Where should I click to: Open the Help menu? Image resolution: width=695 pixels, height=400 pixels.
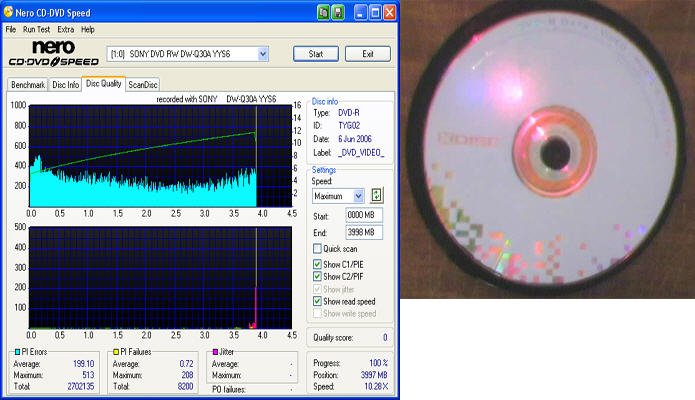click(x=88, y=29)
